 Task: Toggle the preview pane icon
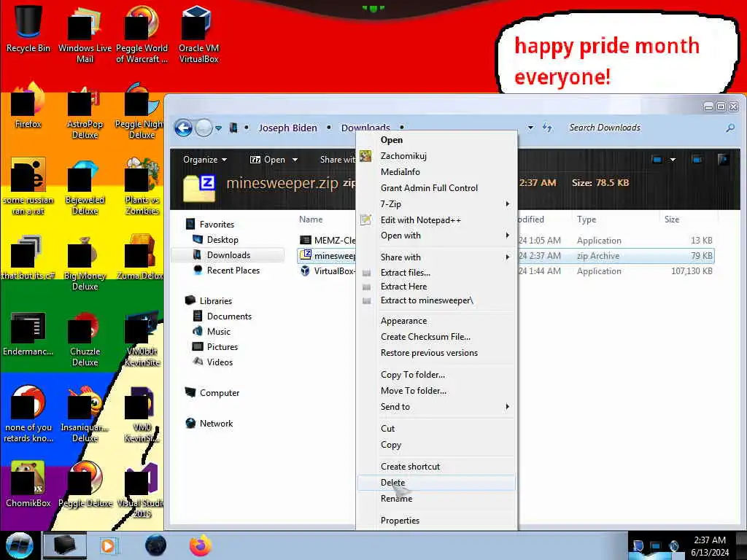(x=697, y=160)
